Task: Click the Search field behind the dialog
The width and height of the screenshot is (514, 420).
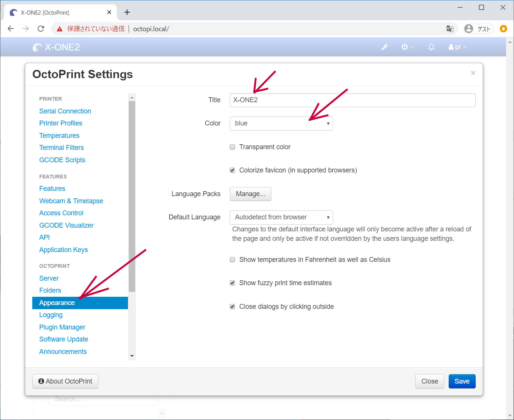Action: pos(103,399)
